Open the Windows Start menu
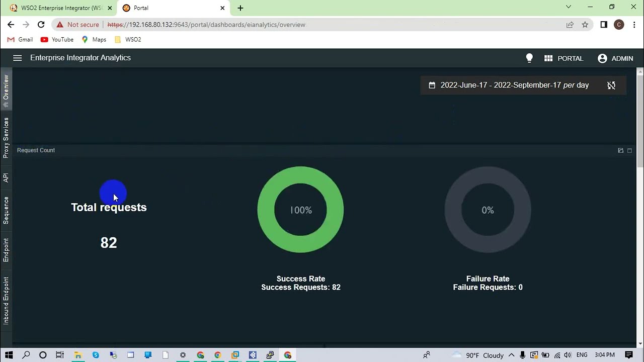644x362 pixels. 9,355
